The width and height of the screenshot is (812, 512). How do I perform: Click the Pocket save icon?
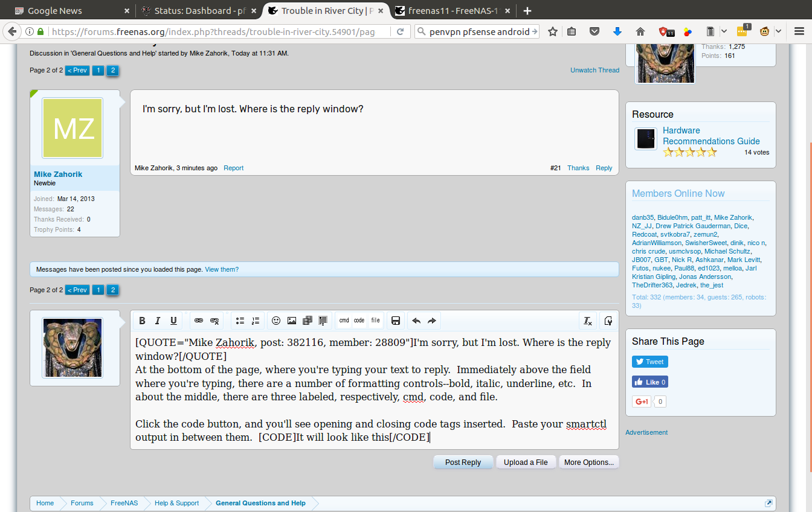tap(594, 31)
